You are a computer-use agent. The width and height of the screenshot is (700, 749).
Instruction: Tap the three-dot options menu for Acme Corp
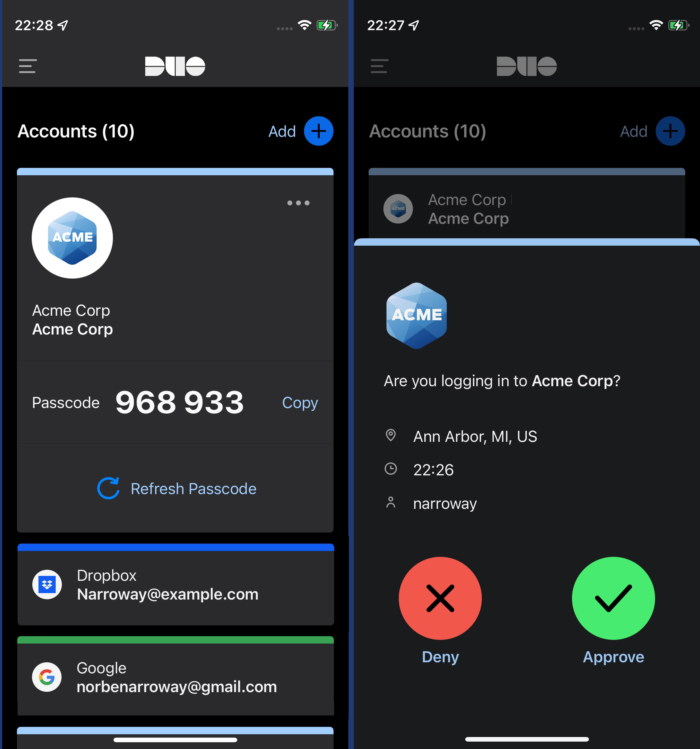(x=299, y=203)
